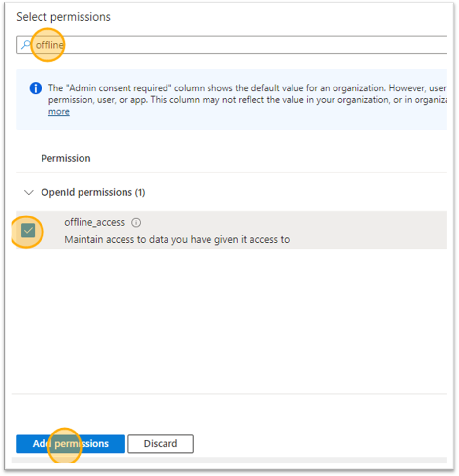
Task: Click the "(1)" count after OpenId permissions
Action: (140, 192)
